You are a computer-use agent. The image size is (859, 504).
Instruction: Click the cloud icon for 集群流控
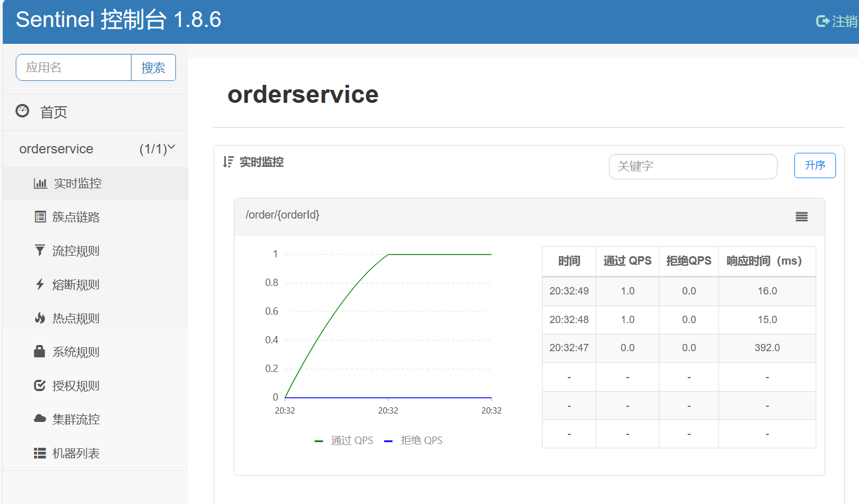40,419
